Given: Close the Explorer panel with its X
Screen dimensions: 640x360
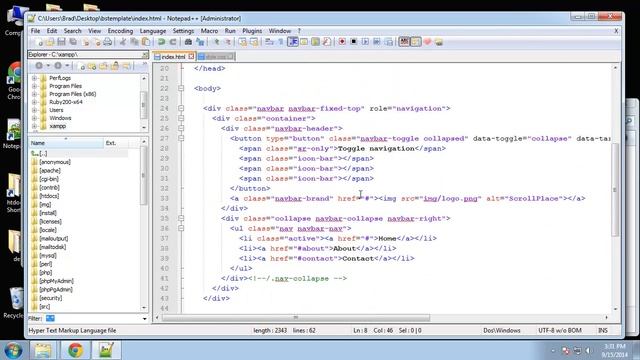Looking at the screenshot, I should pyautogui.click(x=145, y=54).
